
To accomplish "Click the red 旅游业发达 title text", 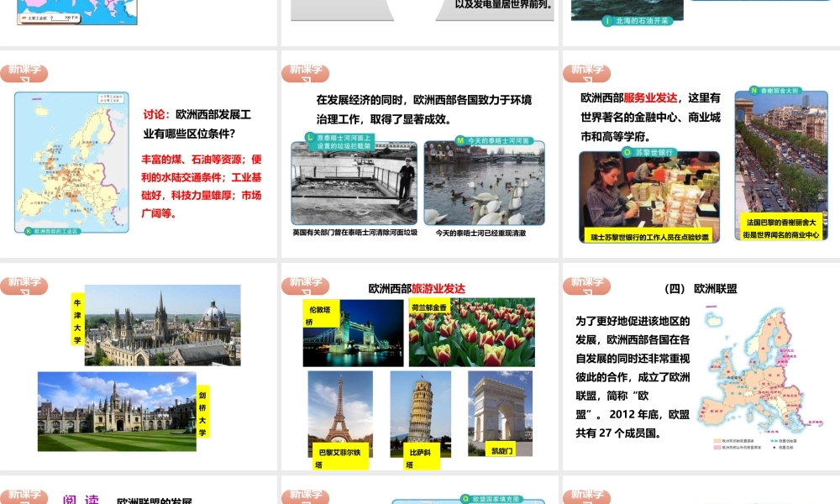I will 438,288.
